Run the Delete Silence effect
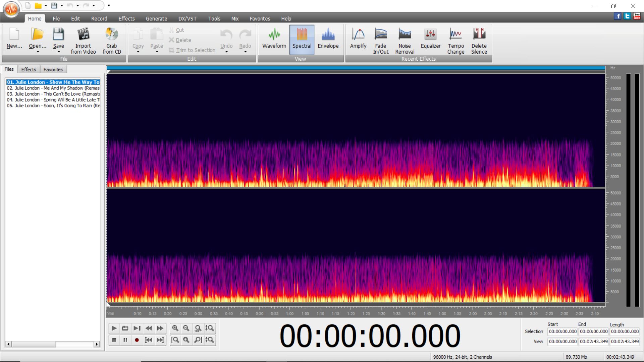This screenshot has height=362, width=644. click(x=479, y=41)
